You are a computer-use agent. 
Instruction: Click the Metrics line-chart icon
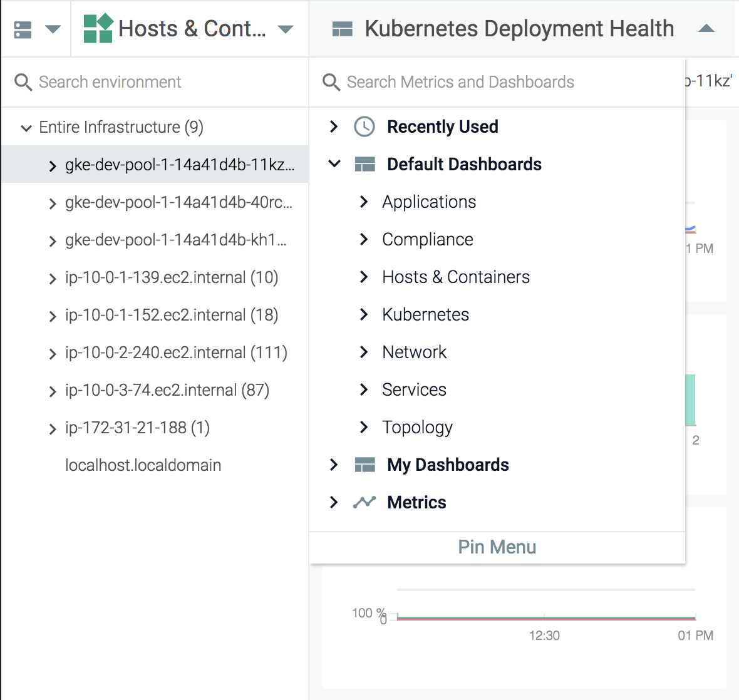click(x=364, y=502)
